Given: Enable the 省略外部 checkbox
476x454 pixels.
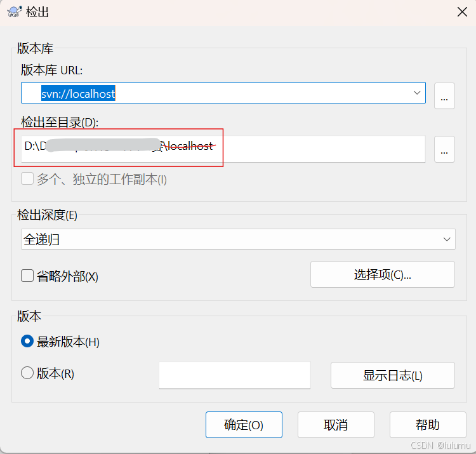Looking at the screenshot, I should coord(27,276).
